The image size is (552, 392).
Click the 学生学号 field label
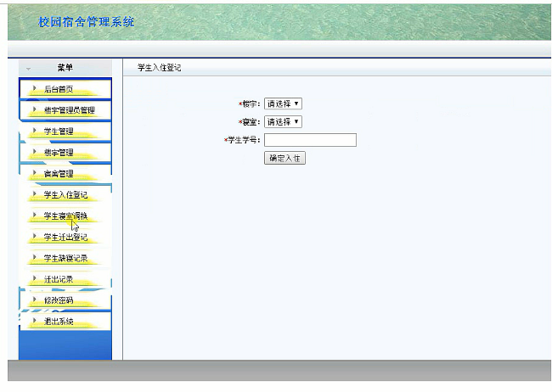pyautogui.click(x=242, y=140)
